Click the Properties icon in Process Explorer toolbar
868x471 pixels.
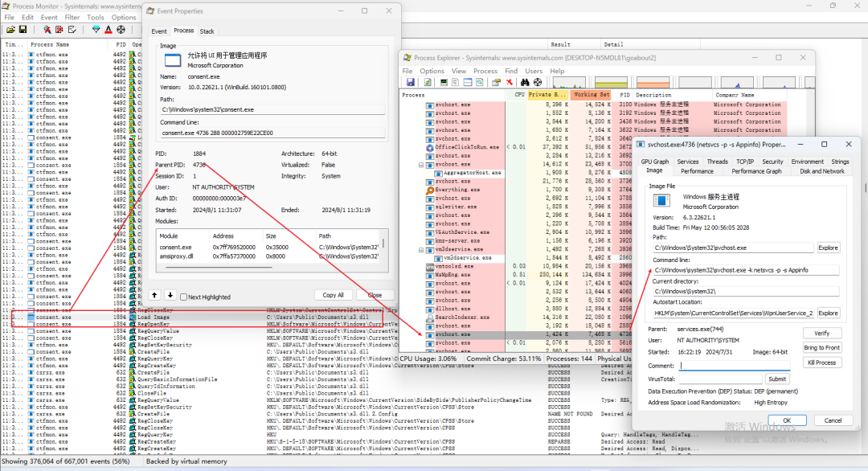coord(496,83)
